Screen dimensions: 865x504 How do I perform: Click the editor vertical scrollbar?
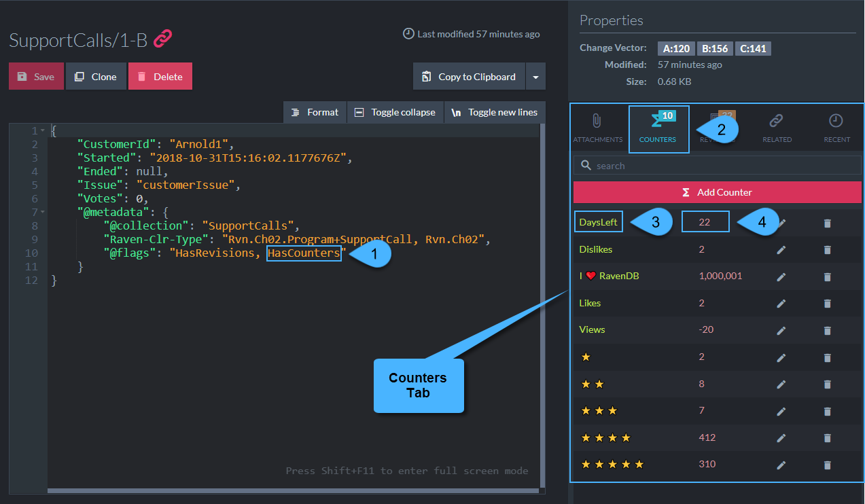click(542, 306)
